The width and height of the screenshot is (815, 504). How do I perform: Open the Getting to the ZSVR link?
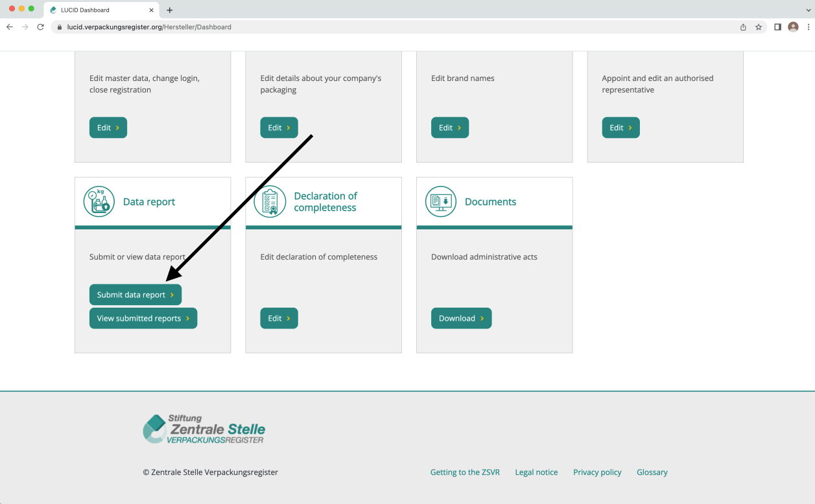(x=465, y=472)
